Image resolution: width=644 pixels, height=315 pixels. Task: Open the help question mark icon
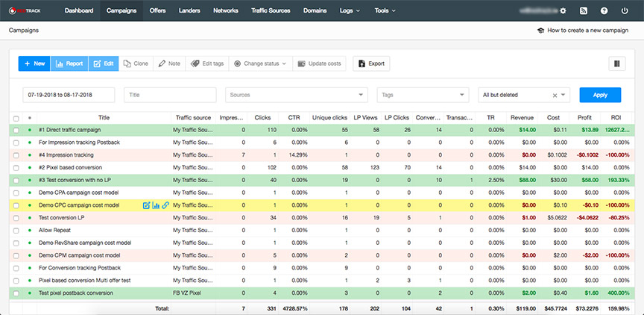[604, 11]
